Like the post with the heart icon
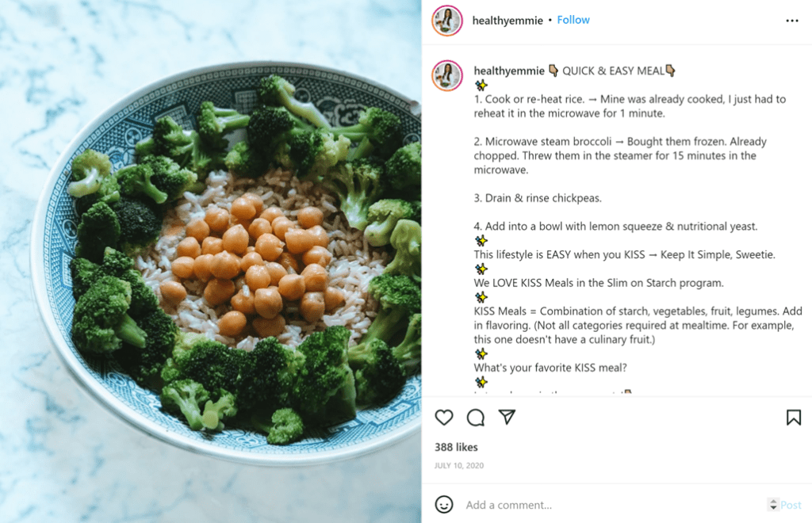 444,418
